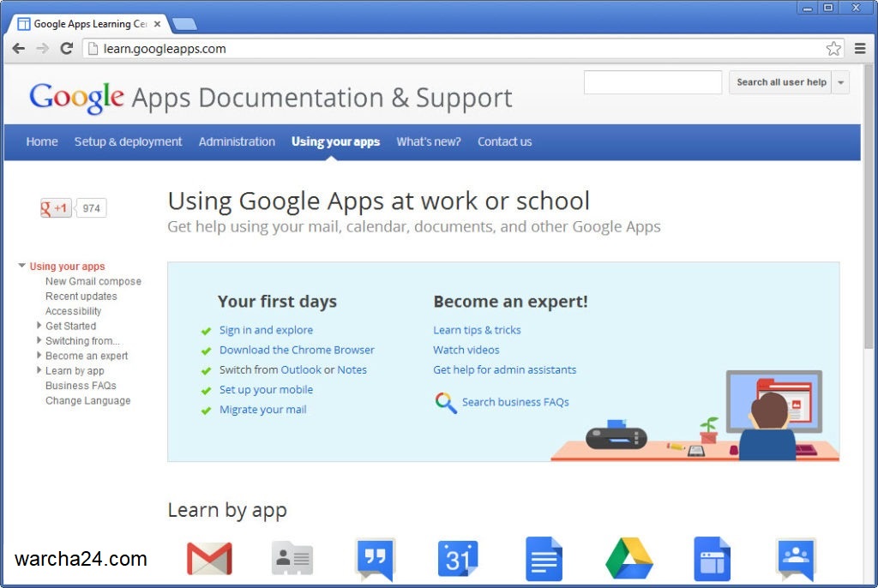
Task: Open a new browser tab
Action: point(185,24)
